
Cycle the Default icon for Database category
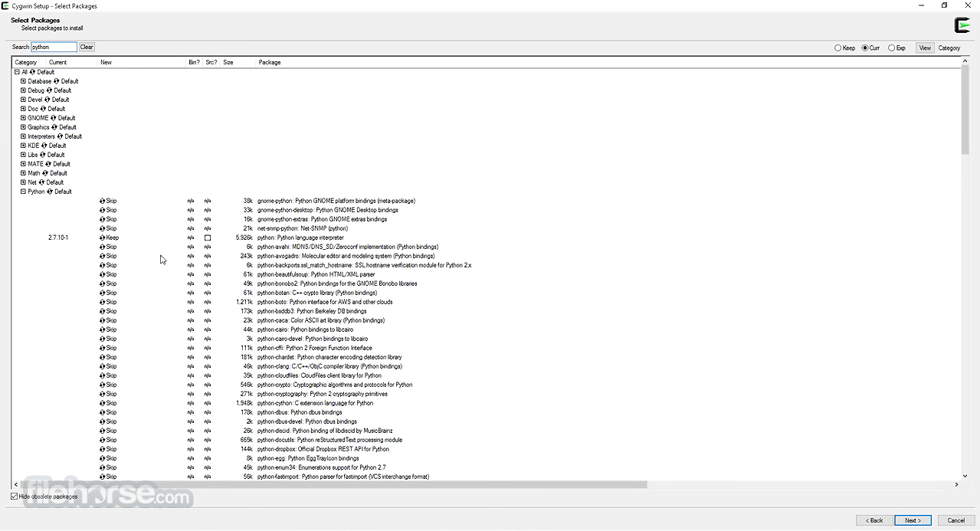point(57,81)
